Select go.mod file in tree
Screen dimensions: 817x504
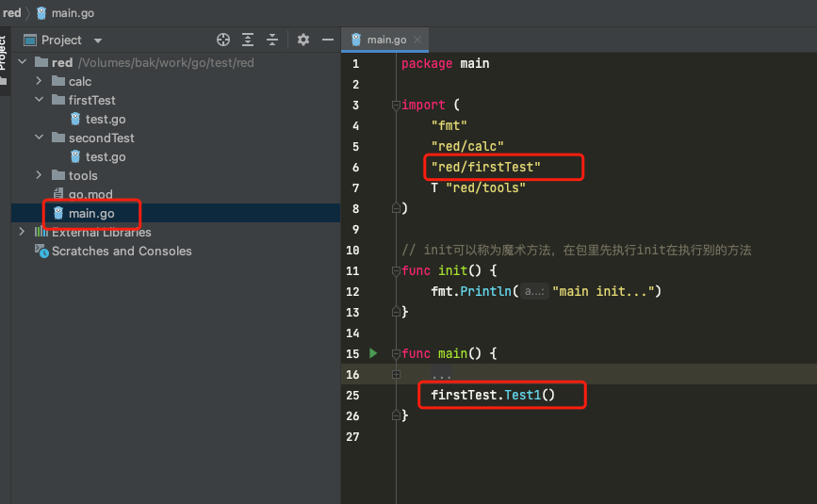[x=90, y=194]
